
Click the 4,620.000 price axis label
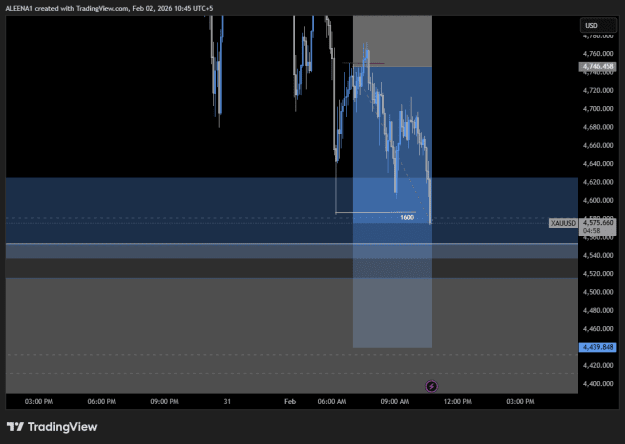pos(598,182)
